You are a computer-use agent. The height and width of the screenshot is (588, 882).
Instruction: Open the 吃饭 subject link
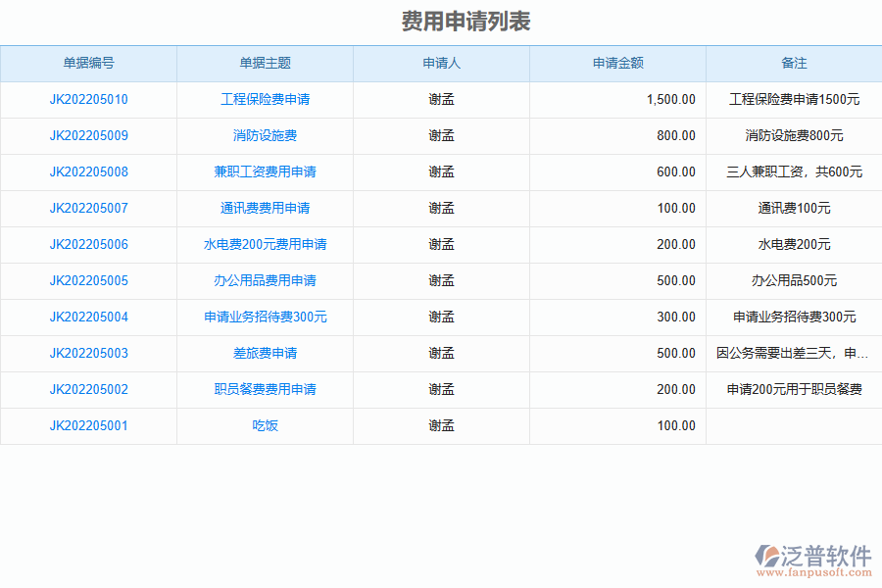[265, 426]
